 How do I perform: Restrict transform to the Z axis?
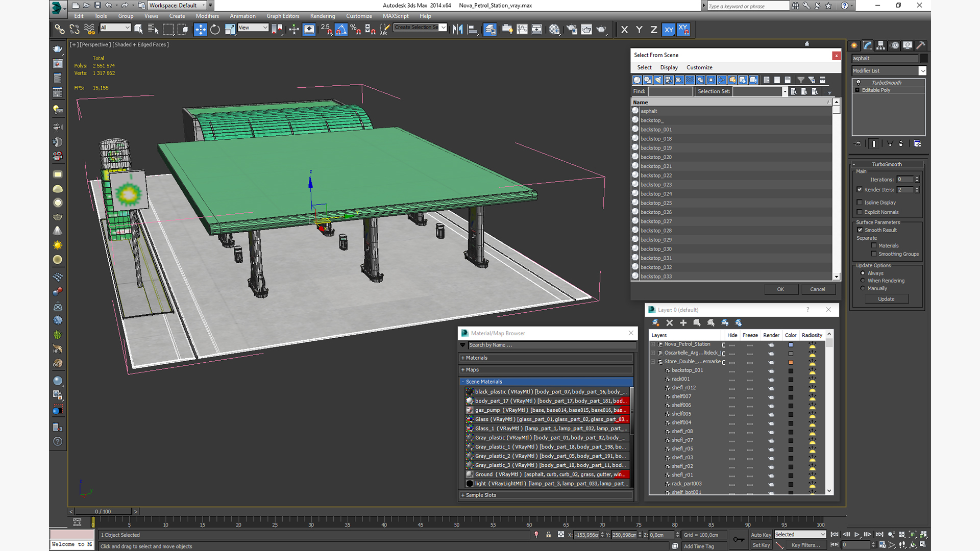click(x=654, y=30)
